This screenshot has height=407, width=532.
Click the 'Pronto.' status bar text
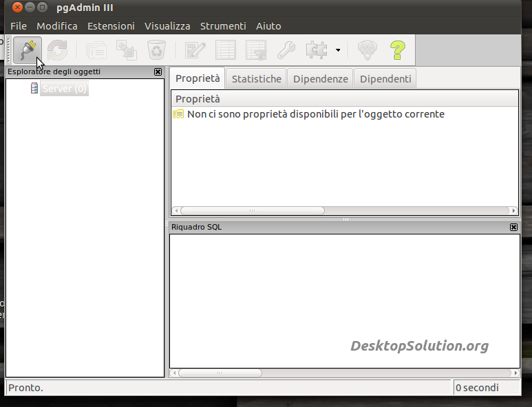click(x=25, y=387)
